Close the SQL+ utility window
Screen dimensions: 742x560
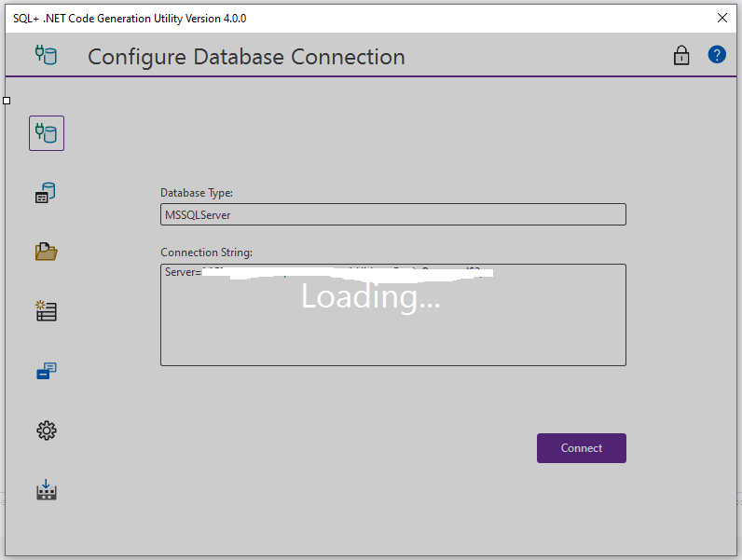coord(722,18)
